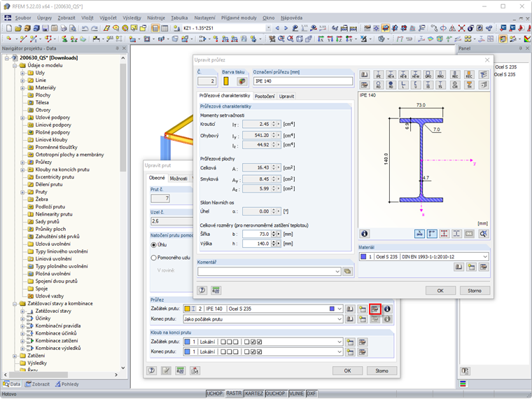
Task: Click the highlighted edit cross-section icon
Action: pyautogui.click(x=374, y=309)
